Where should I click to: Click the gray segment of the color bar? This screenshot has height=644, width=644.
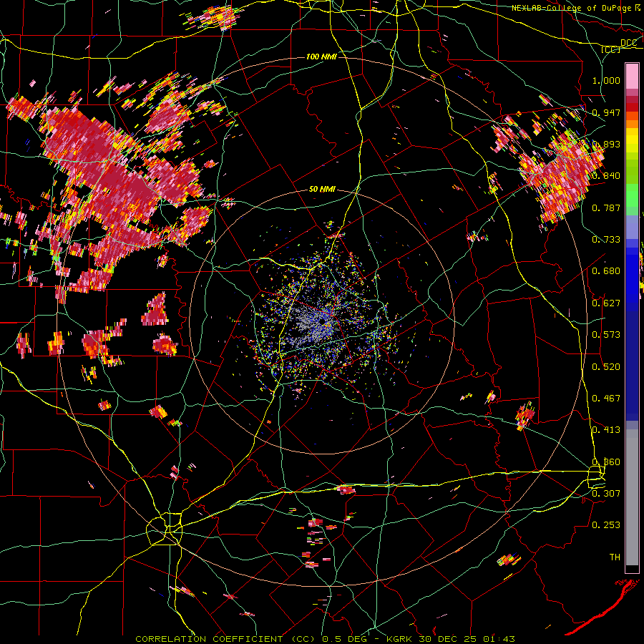[x=632, y=497]
